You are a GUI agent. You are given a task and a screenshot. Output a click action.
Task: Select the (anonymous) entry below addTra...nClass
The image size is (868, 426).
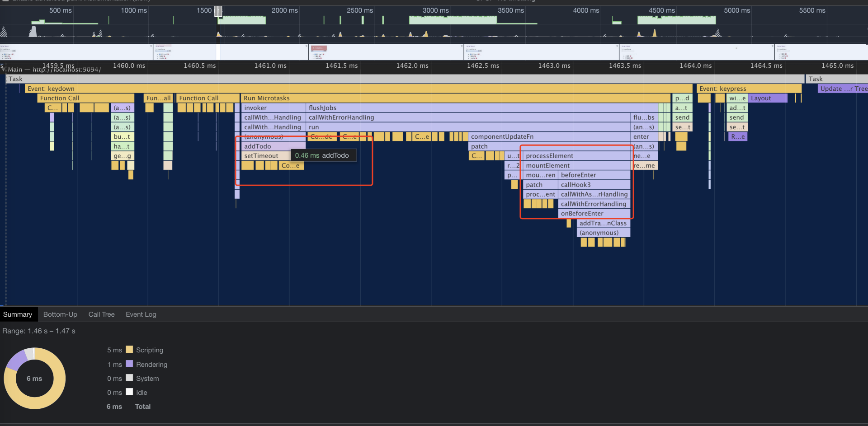(604, 233)
